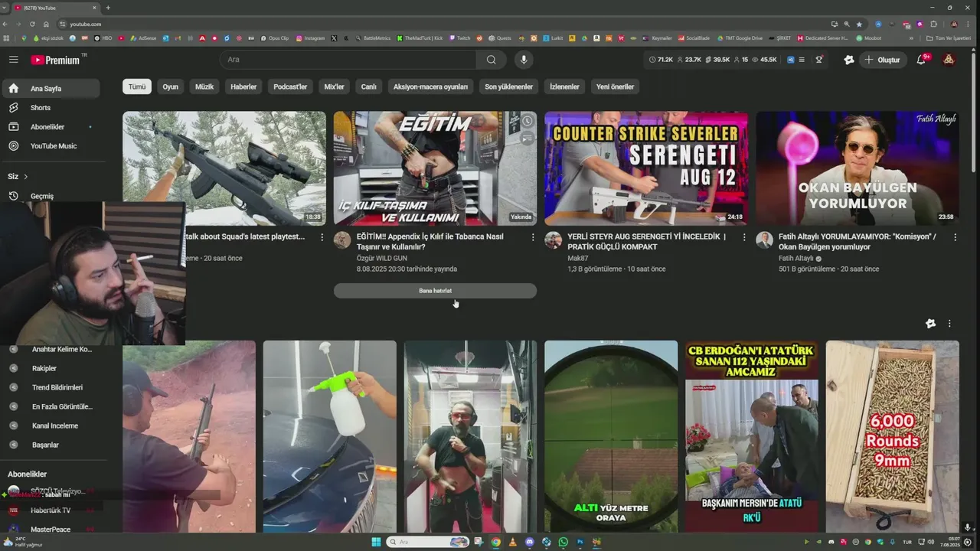Select the İzlenenler filter chip

(564, 86)
